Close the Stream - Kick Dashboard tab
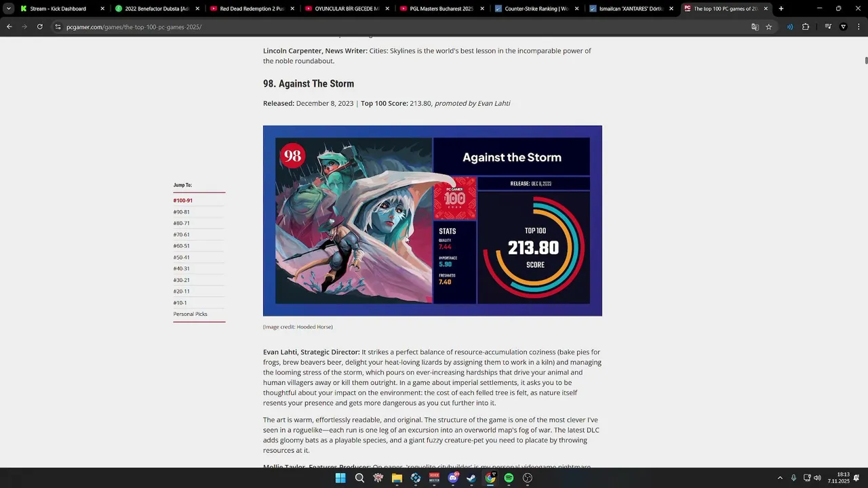The image size is (868, 488). coord(102,9)
